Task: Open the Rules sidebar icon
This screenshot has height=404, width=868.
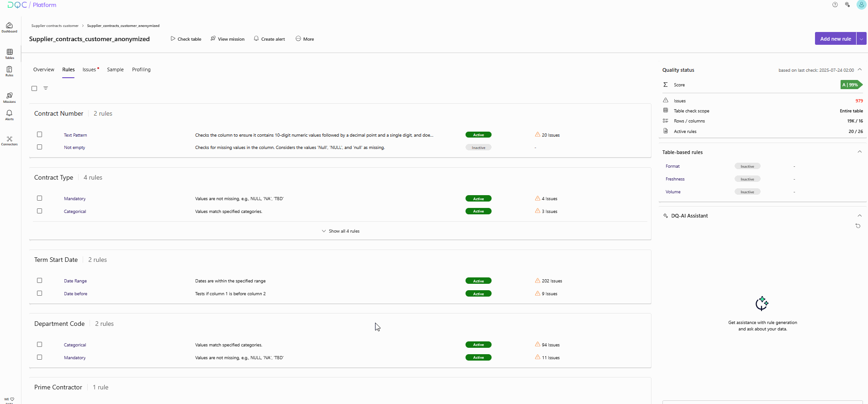Action: [x=9, y=71]
